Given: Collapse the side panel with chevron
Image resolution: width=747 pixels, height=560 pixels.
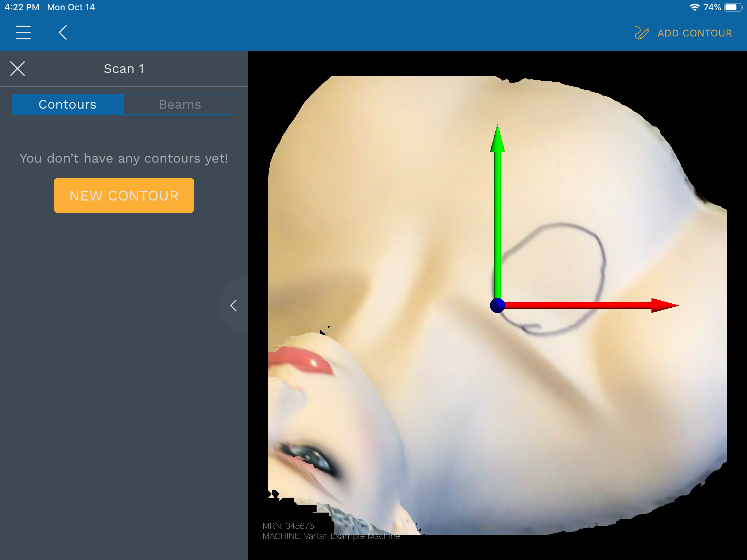Looking at the screenshot, I should click(x=234, y=306).
